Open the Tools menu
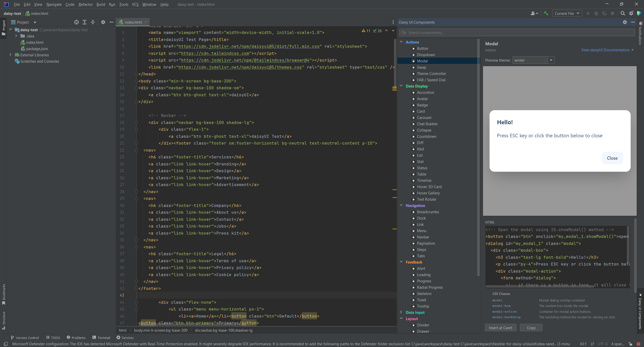644x347 pixels. (x=124, y=4)
